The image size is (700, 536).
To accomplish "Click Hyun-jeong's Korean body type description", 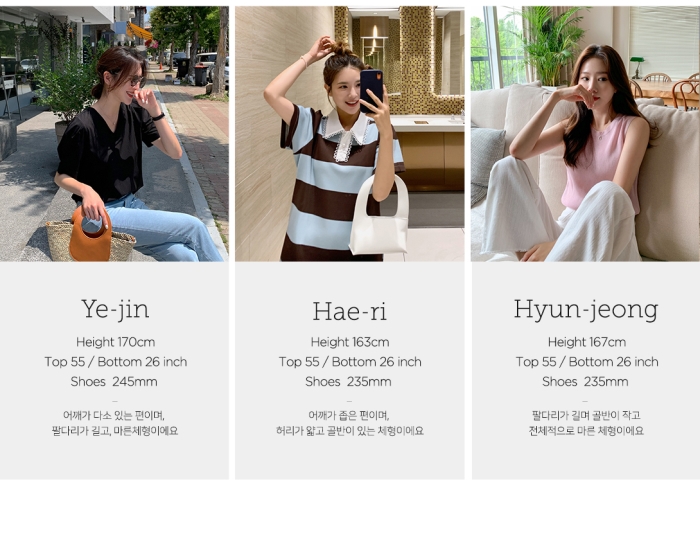I will [x=586, y=423].
